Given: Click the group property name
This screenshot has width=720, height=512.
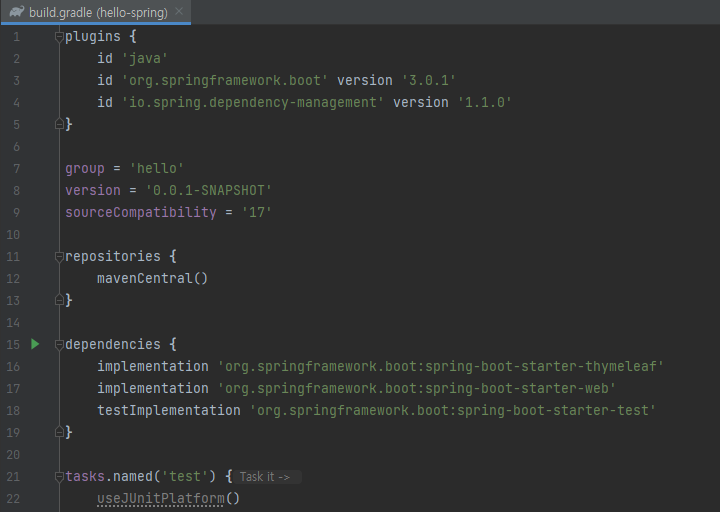Looking at the screenshot, I should point(85,169).
